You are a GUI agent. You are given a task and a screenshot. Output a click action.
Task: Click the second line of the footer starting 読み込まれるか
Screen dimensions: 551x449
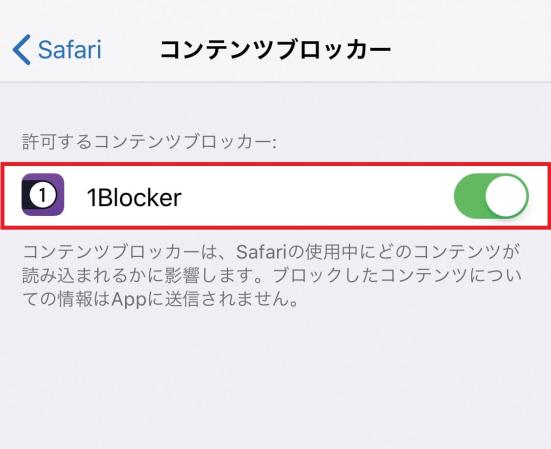pyautogui.click(x=272, y=276)
